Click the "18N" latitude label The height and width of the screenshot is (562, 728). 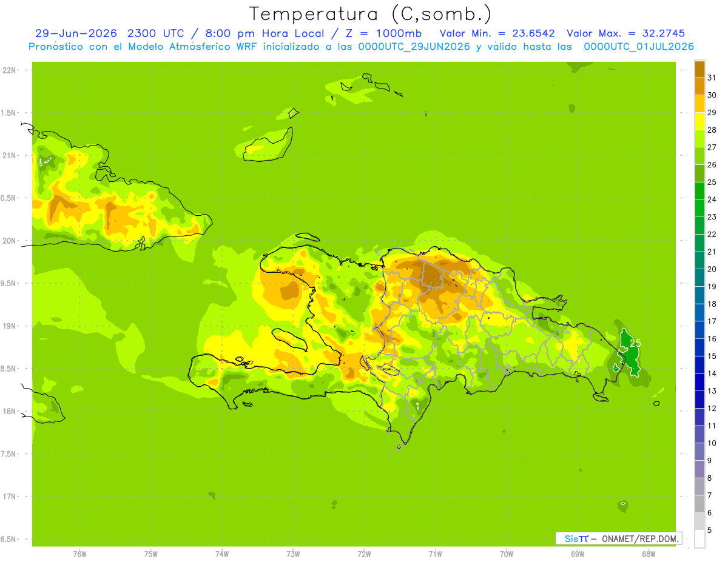pos(9,411)
